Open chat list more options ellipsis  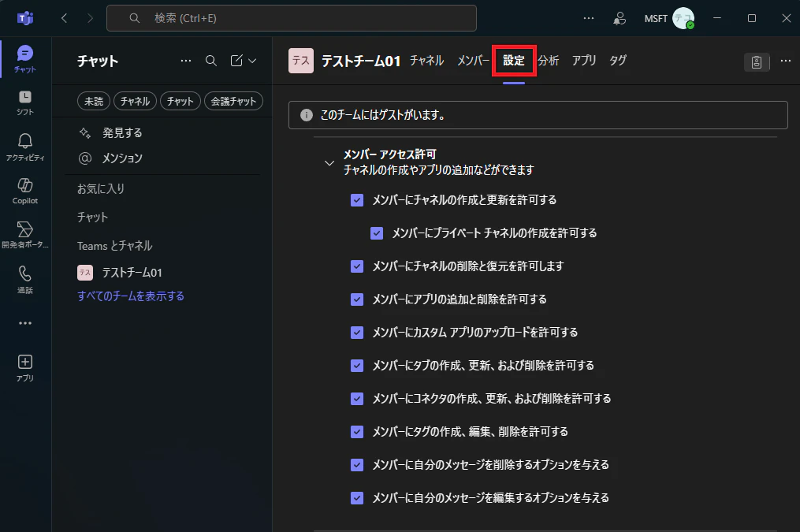point(186,61)
